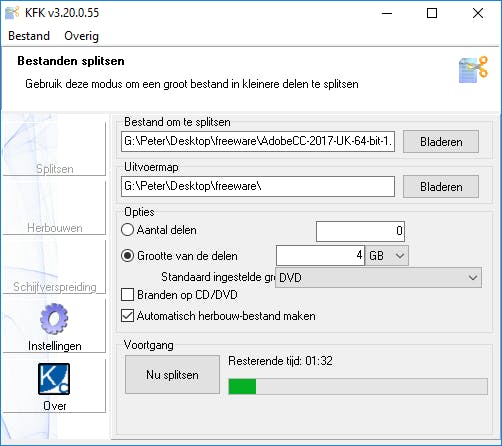Click the scissors file-split header icon
The height and width of the screenshot is (446, 502).
pyautogui.click(x=473, y=69)
